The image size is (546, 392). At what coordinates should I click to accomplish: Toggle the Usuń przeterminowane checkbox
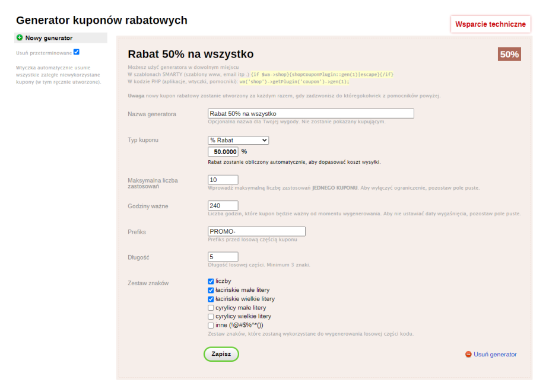pyautogui.click(x=77, y=52)
